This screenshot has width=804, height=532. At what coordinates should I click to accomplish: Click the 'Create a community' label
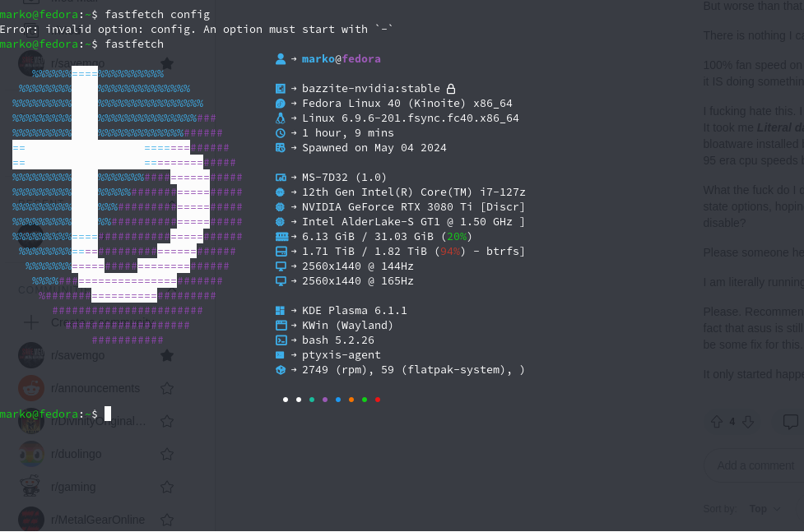point(103,322)
